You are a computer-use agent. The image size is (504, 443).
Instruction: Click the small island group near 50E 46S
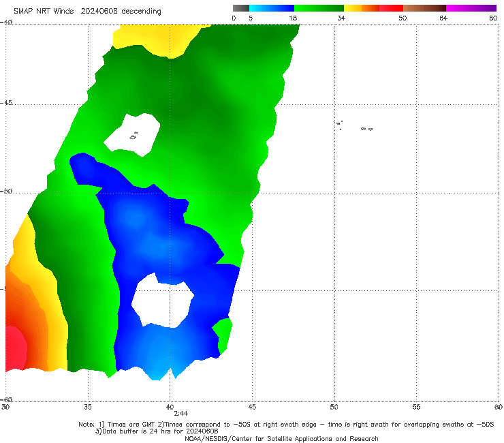[339, 125]
